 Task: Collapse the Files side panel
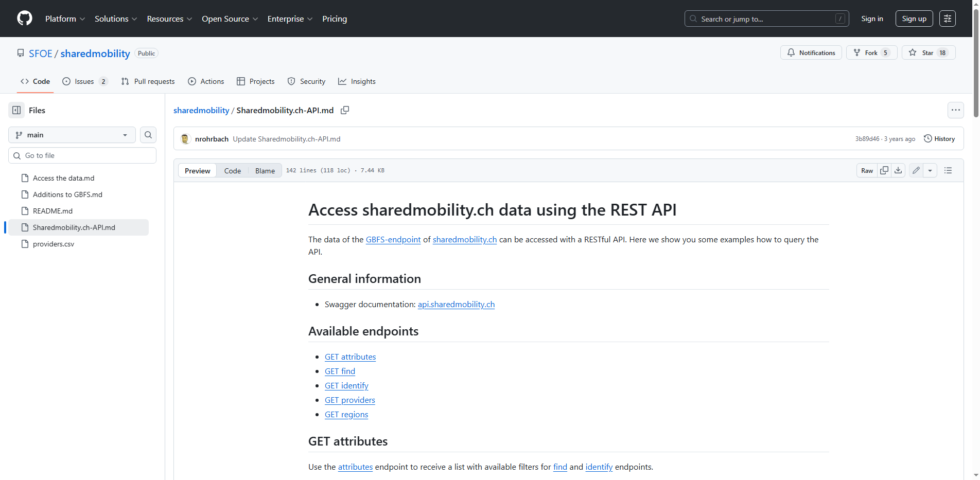coord(15,110)
